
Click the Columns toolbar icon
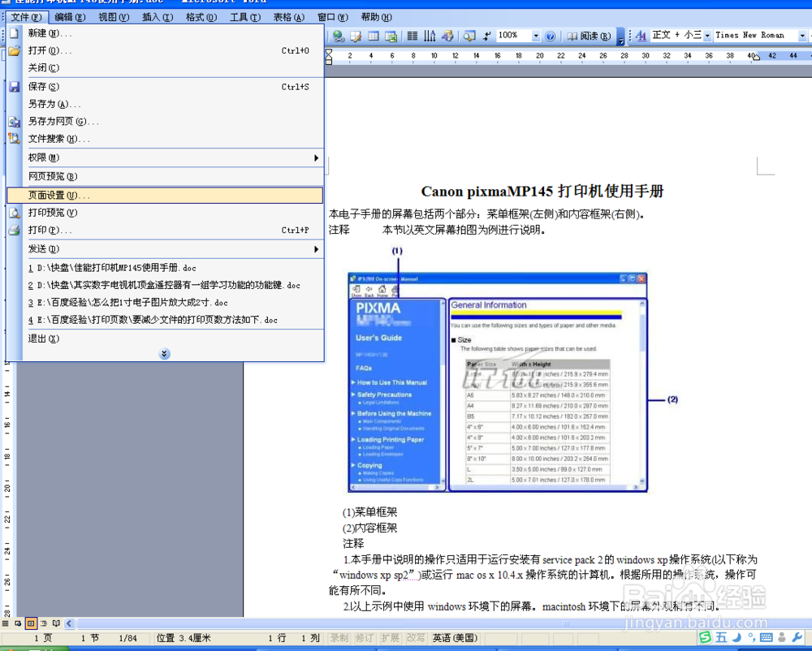tap(412, 36)
